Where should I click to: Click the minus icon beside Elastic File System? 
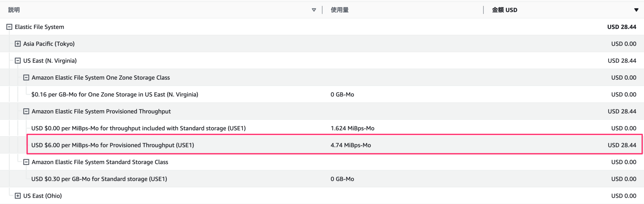point(9,27)
